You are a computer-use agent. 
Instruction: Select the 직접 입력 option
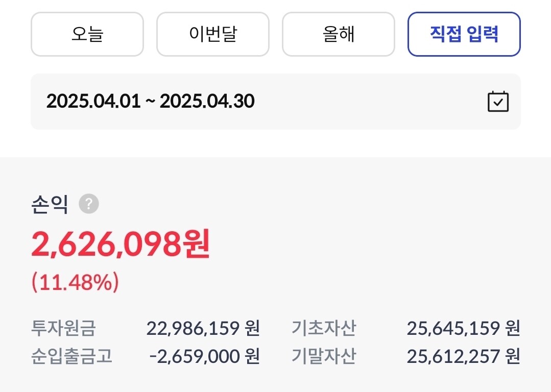[464, 34]
